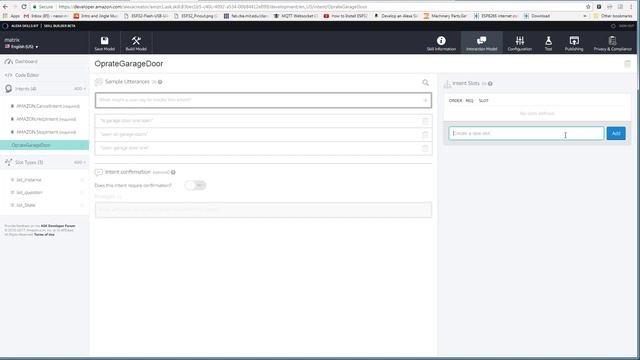
Task: Select the list_instance slot type
Action: tap(29, 180)
